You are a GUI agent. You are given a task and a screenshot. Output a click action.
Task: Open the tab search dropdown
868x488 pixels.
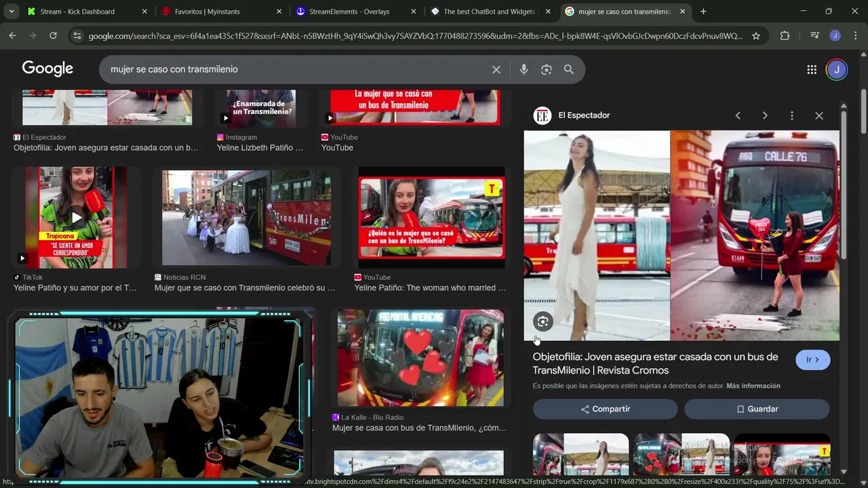(11, 12)
